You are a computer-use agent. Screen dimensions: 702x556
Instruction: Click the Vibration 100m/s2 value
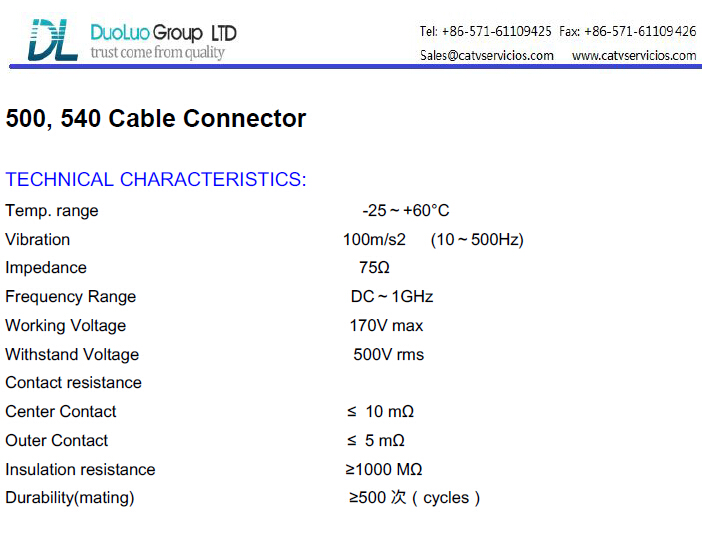(374, 240)
